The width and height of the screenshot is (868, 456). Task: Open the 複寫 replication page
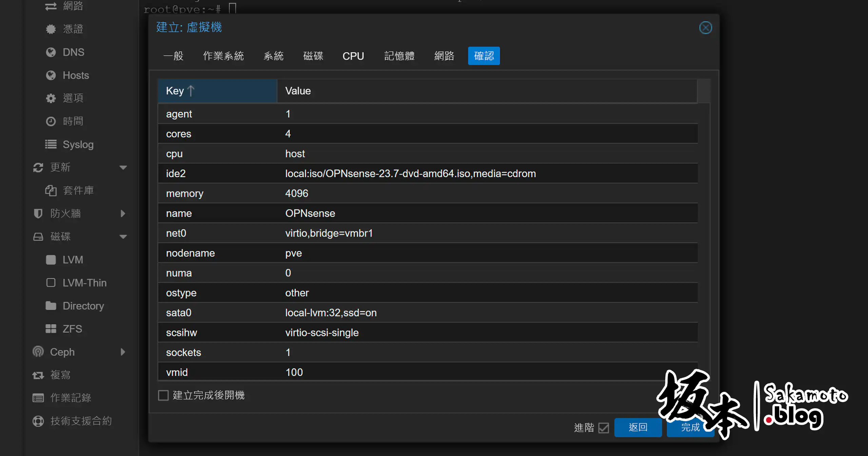pyautogui.click(x=60, y=375)
